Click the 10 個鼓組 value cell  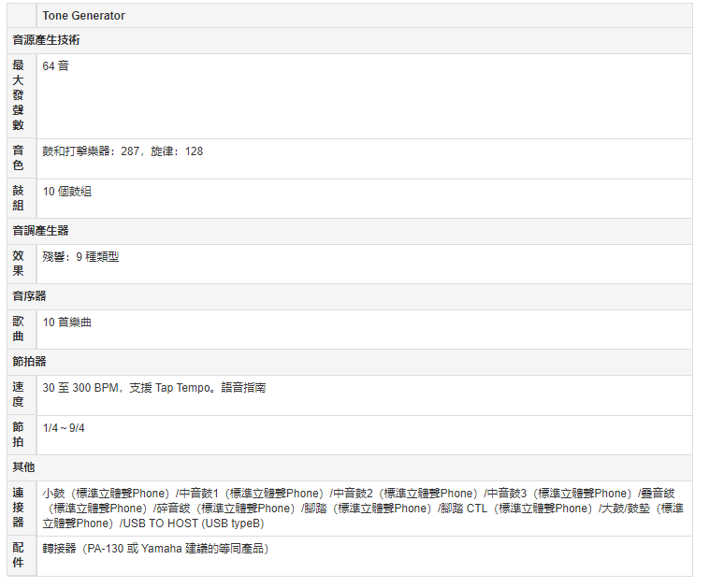(67, 192)
